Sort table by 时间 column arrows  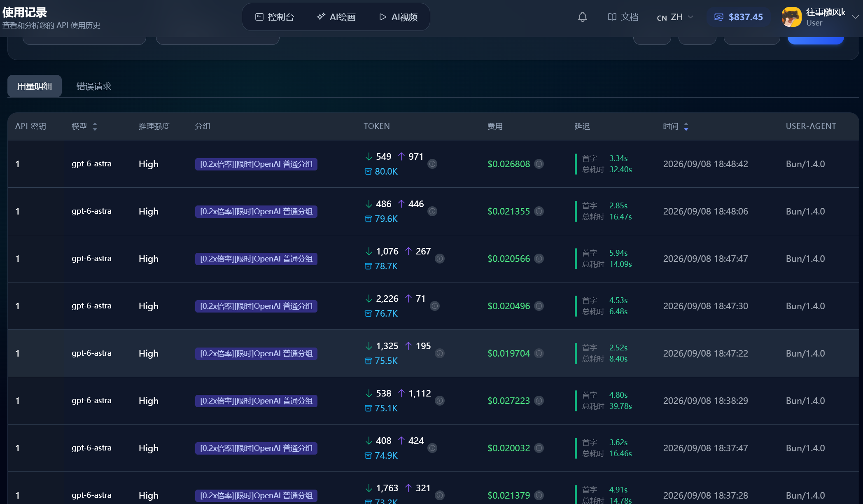(x=686, y=126)
